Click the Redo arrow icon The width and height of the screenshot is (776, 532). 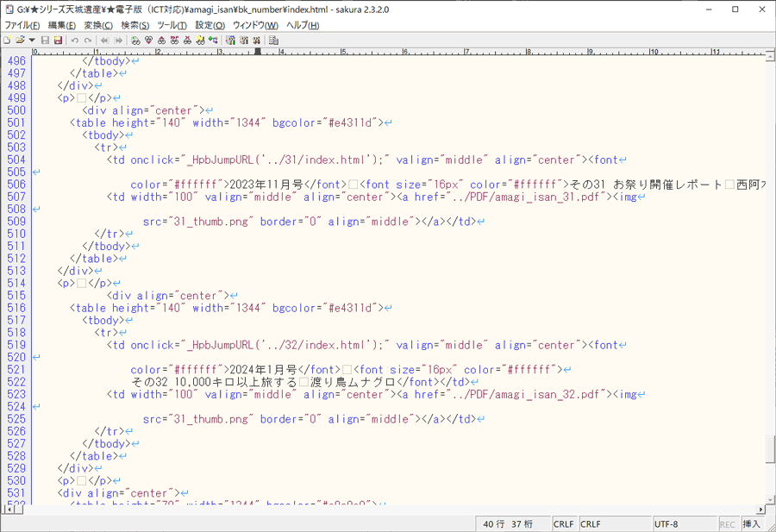[x=87, y=40]
